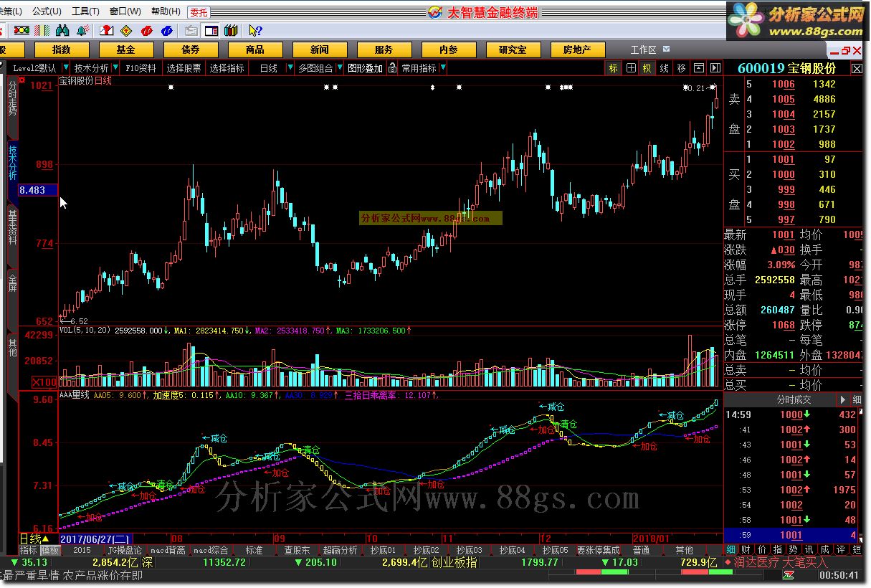Image resolution: width=871 pixels, height=588 pixels.
Task: Click the blue circular info icon
Action: pos(166,31)
